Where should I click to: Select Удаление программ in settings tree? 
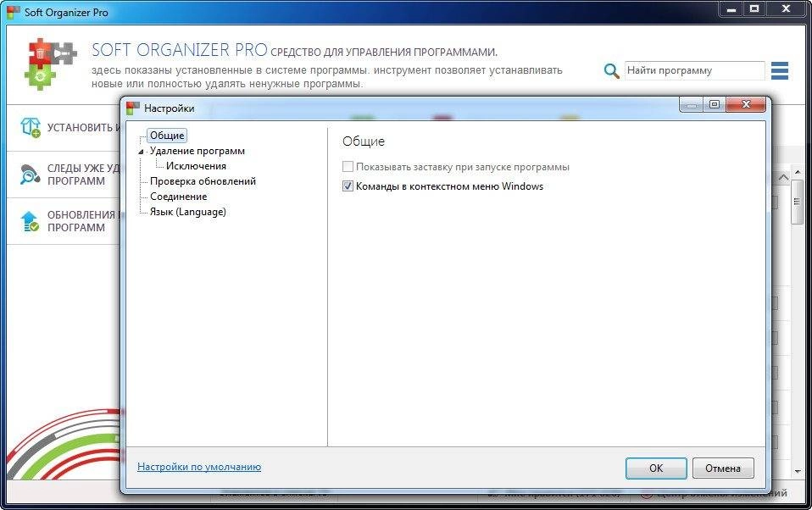(x=197, y=151)
